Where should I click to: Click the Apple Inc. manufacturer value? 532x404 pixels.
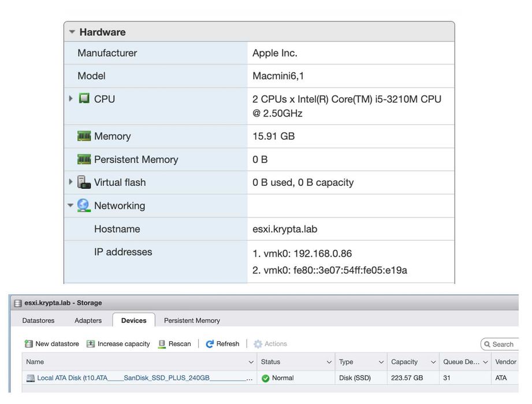pyautogui.click(x=275, y=53)
